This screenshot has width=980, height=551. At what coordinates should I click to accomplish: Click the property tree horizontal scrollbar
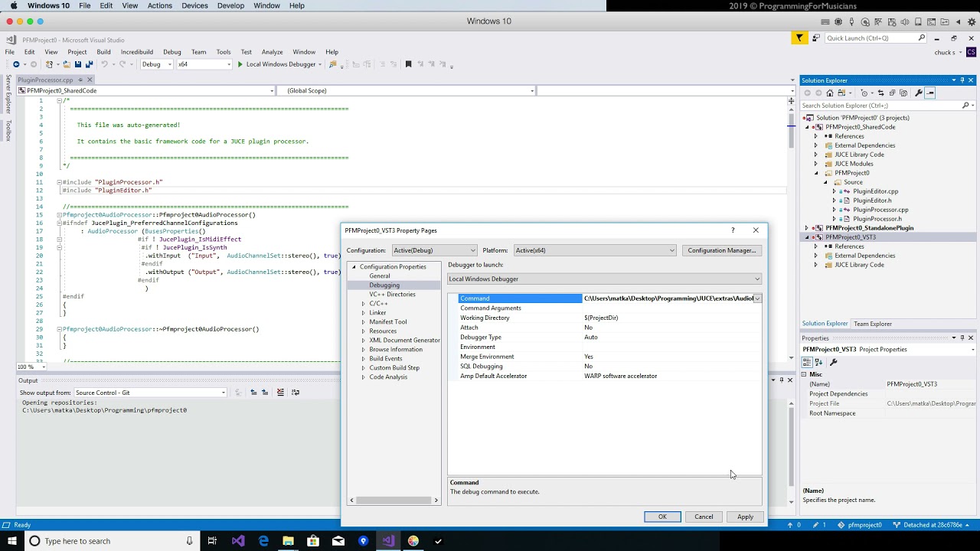(x=394, y=500)
